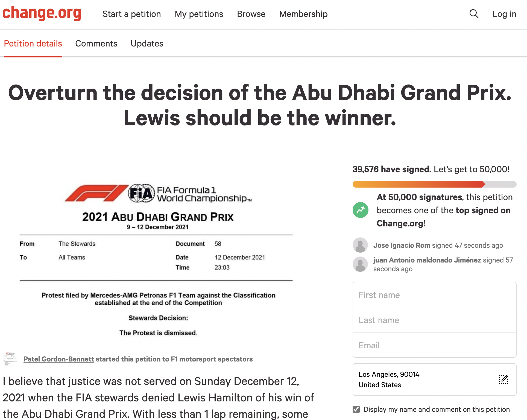The width and height of the screenshot is (527, 420).
Task: Click the Log in link
Action: pyautogui.click(x=504, y=14)
